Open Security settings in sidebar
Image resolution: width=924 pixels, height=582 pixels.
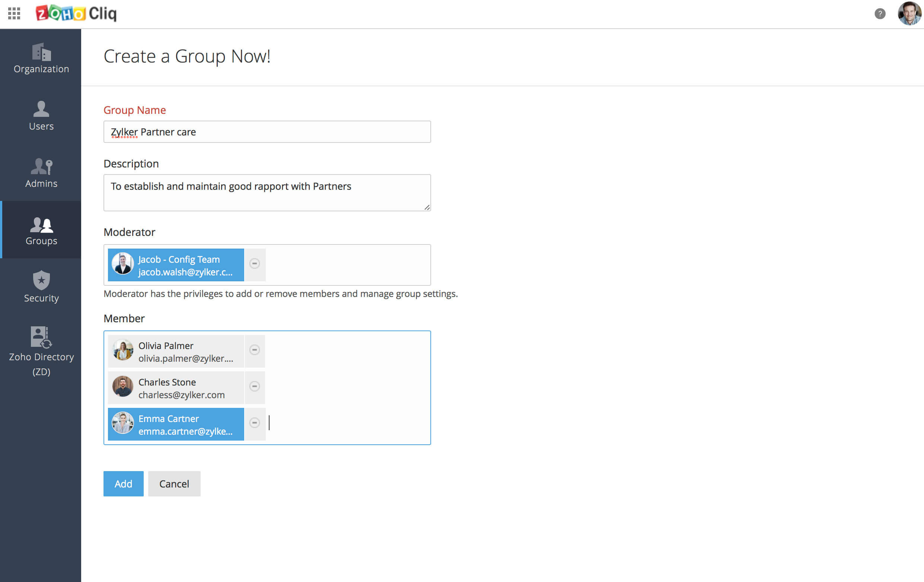click(41, 287)
